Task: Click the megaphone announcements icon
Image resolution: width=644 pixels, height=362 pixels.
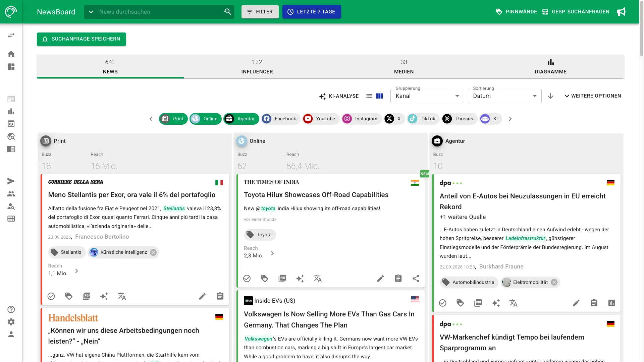Action: point(621,12)
